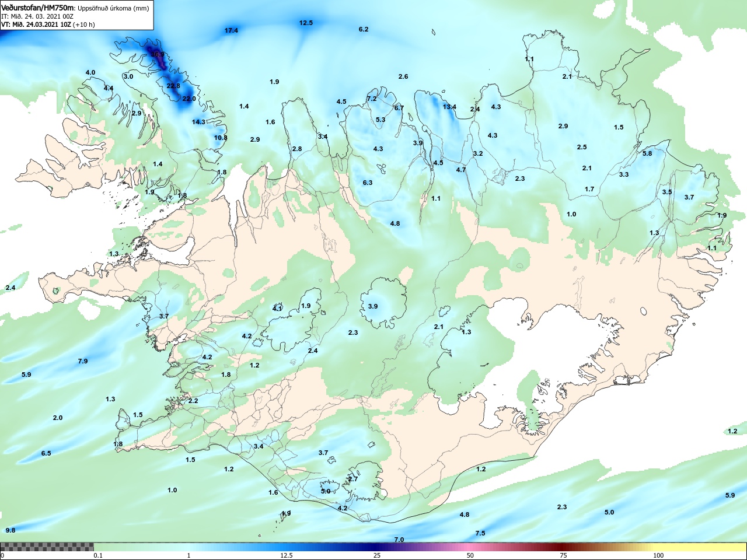Image resolution: width=747 pixels, height=560 pixels.
Task: Click the 22.0 precipitation value
Action: click(189, 99)
